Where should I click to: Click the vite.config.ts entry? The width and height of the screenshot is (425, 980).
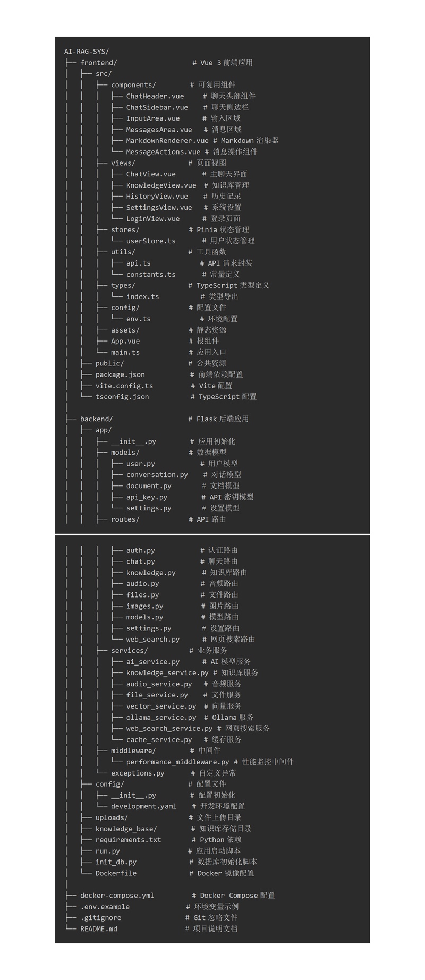[x=124, y=386]
